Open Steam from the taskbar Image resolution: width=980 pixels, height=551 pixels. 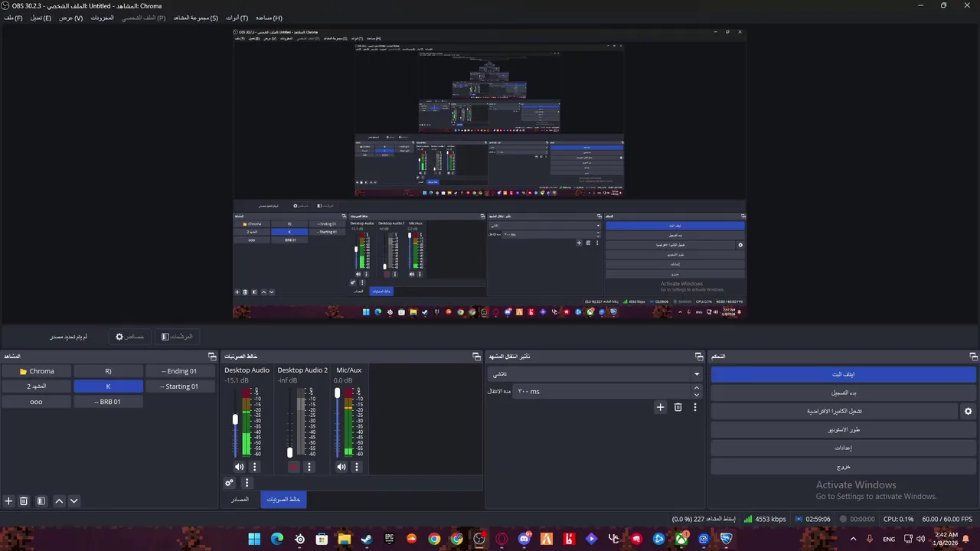(367, 539)
